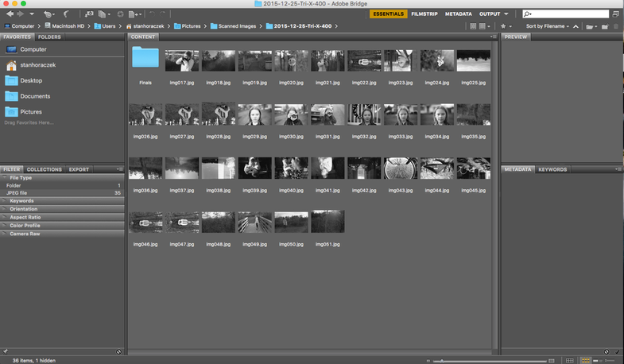Screen dimensions: 624x364
Task: Click Scanned Images in the path bar
Action: 236,26
